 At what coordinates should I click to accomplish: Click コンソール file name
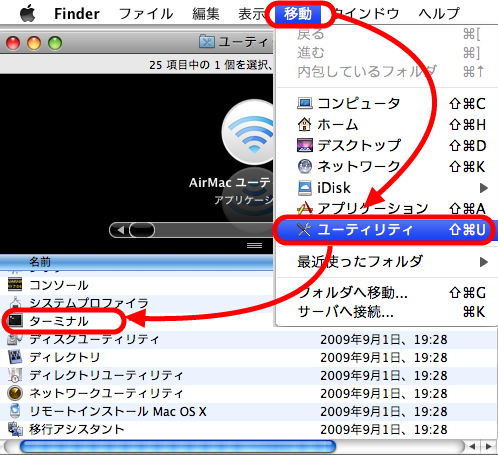click(59, 285)
